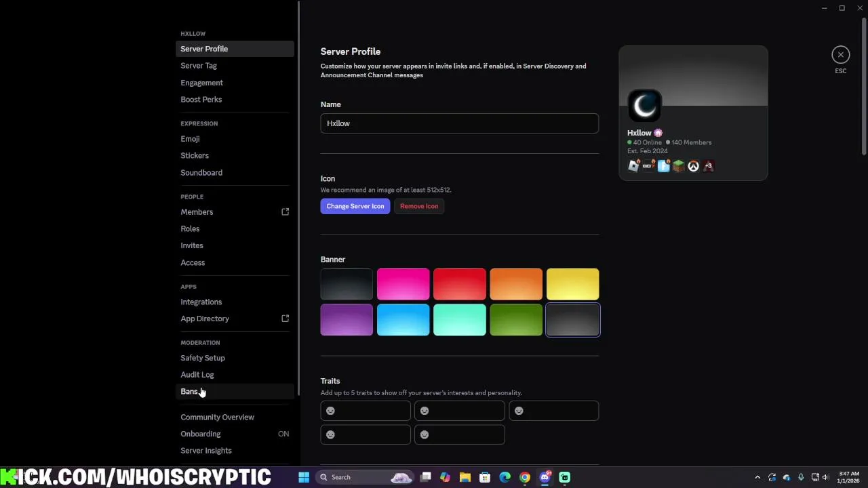Open the Bans page
The width and height of the screenshot is (868, 488).
235,392
